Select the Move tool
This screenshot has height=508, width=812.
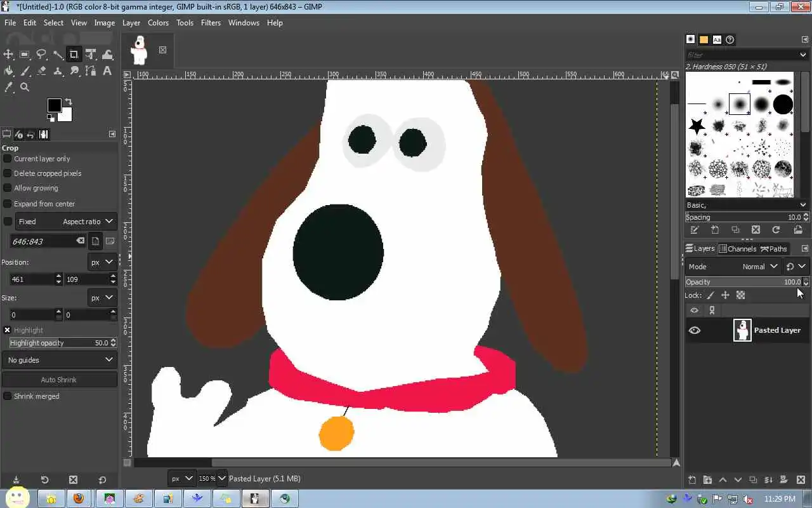pos(8,55)
